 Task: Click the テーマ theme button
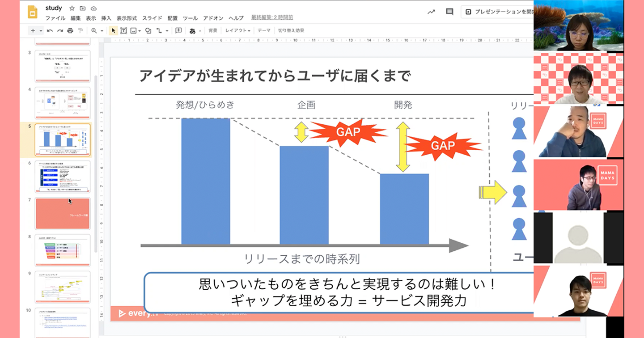264,31
